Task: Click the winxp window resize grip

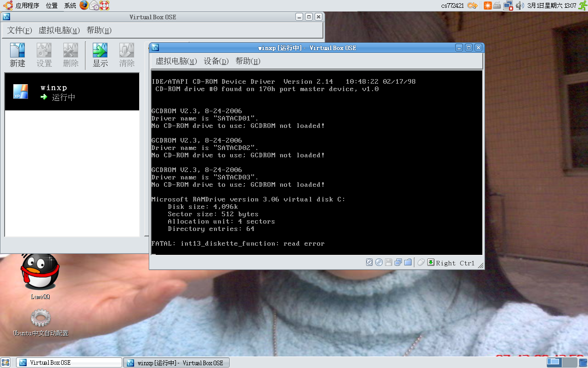Action: tap(481, 266)
